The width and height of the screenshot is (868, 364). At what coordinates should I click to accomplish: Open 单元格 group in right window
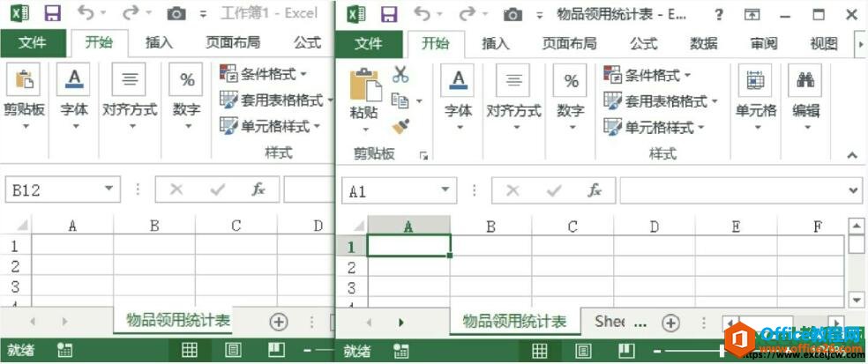tap(756, 98)
